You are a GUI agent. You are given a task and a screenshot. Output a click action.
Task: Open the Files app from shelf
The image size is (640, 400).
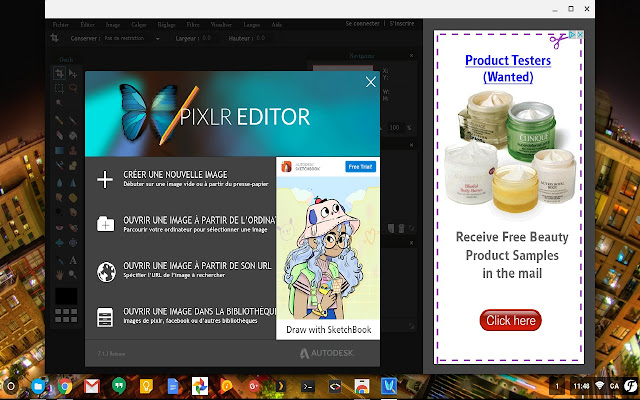tap(38, 386)
